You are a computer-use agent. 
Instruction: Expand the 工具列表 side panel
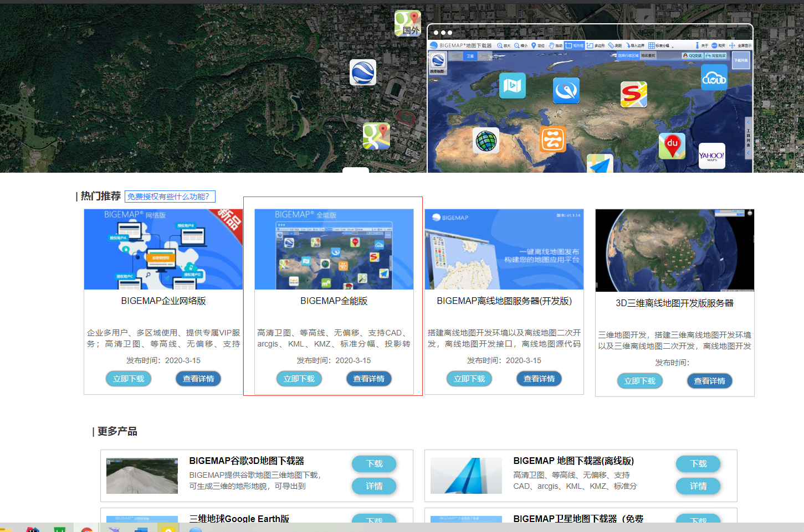[748, 137]
